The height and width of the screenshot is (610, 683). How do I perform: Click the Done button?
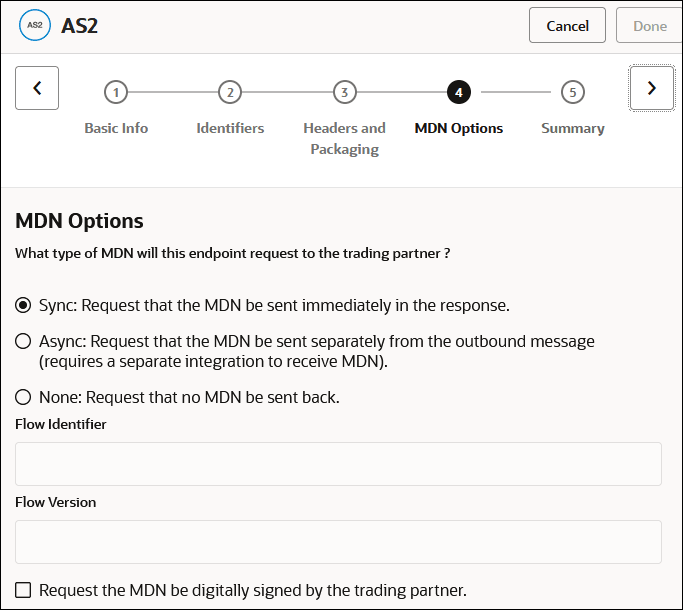[x=650, y=26]
